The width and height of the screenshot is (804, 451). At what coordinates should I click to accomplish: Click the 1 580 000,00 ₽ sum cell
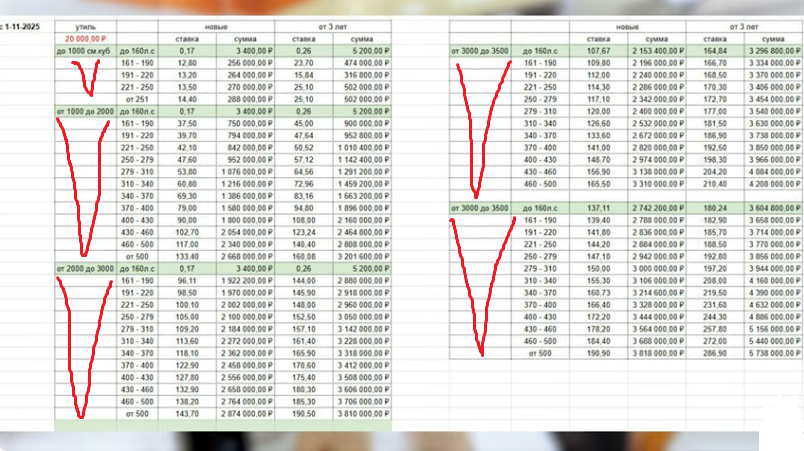246,208
